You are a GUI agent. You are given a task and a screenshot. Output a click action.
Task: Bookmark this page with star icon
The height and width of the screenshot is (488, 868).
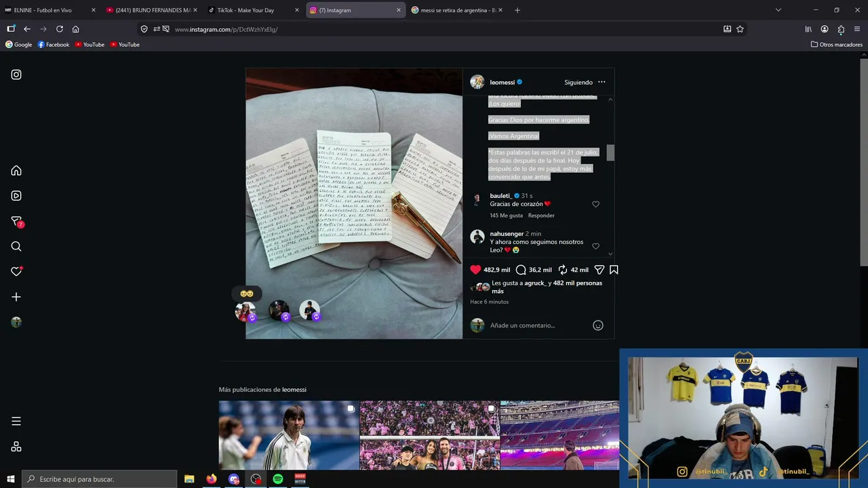pos(740,29)
